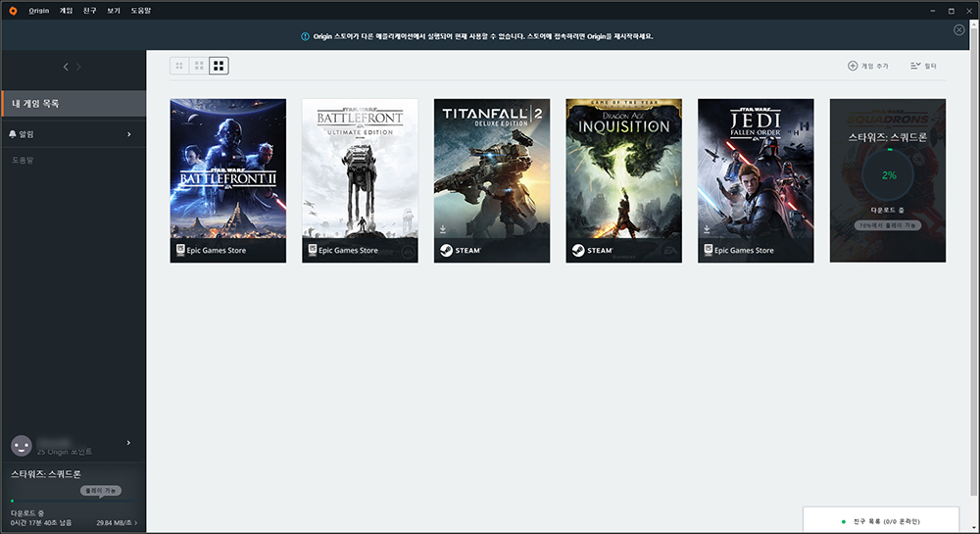
Task: Dismiss the Origin store notification banner
Action: click(x=958, y=30)
